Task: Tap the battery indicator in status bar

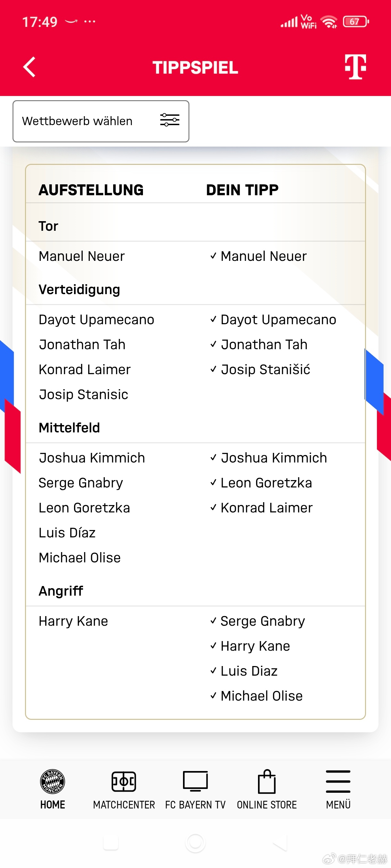Action: click(x=355, y=22)
